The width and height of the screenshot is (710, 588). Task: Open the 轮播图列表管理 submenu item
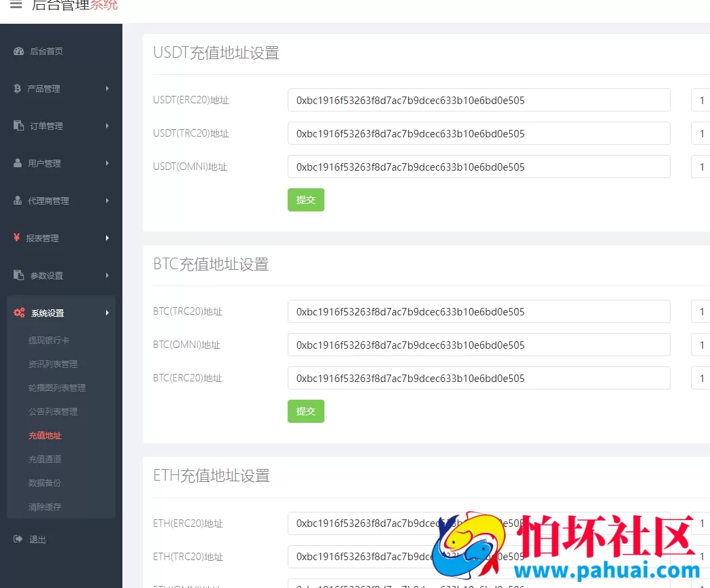pyautogui.click(x=57, y=388)
